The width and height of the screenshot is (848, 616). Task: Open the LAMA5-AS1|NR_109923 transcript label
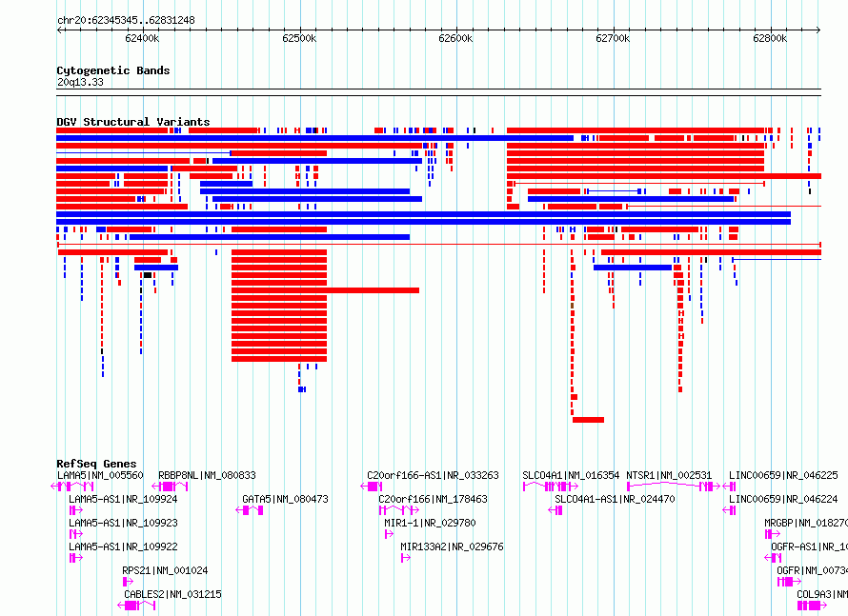123,523
